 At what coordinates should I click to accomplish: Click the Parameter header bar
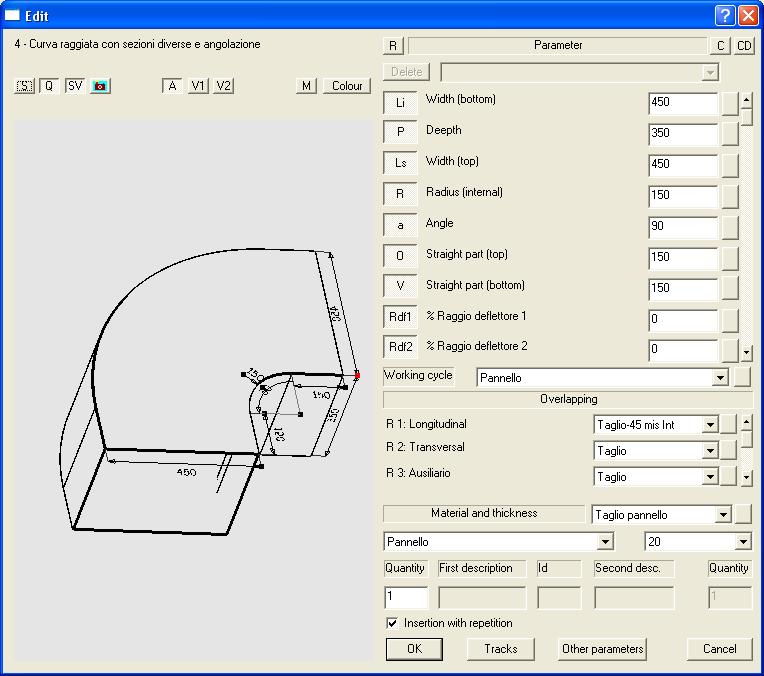[x=557, y=45]
